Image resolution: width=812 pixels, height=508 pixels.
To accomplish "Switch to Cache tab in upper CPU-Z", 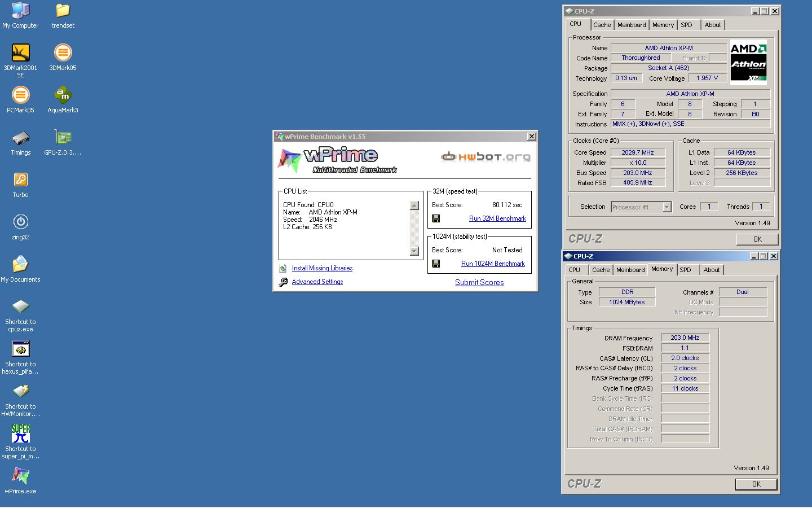I will click(x=602, y=25).
